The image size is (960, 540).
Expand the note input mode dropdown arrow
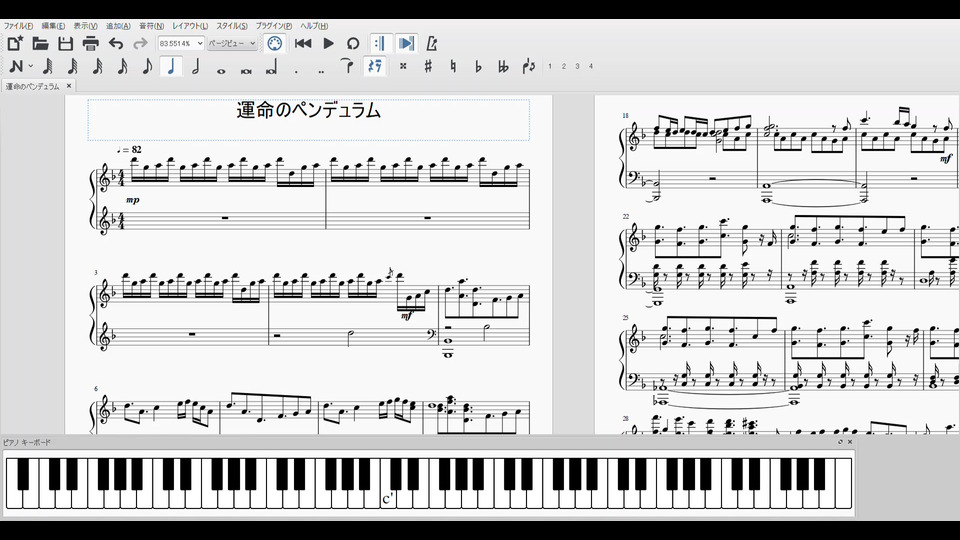31,67
